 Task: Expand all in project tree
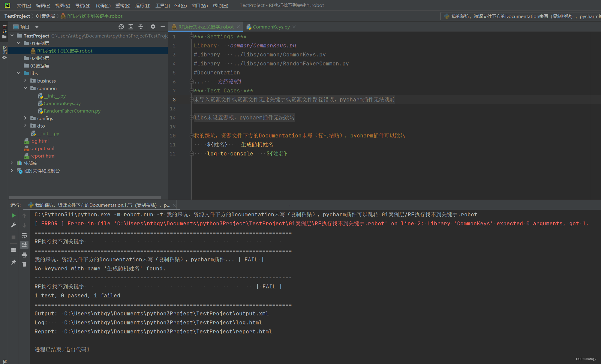coord(131,27)
